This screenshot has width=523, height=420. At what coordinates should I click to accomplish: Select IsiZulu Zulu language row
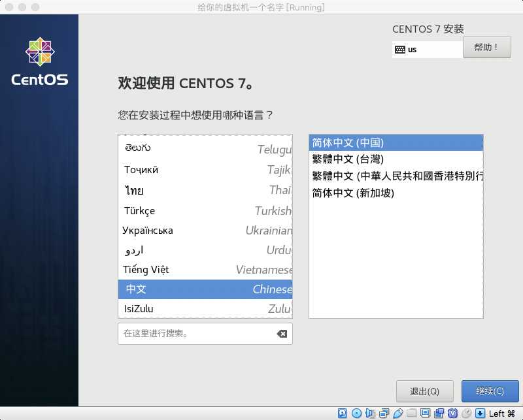[x=205, y=309]
